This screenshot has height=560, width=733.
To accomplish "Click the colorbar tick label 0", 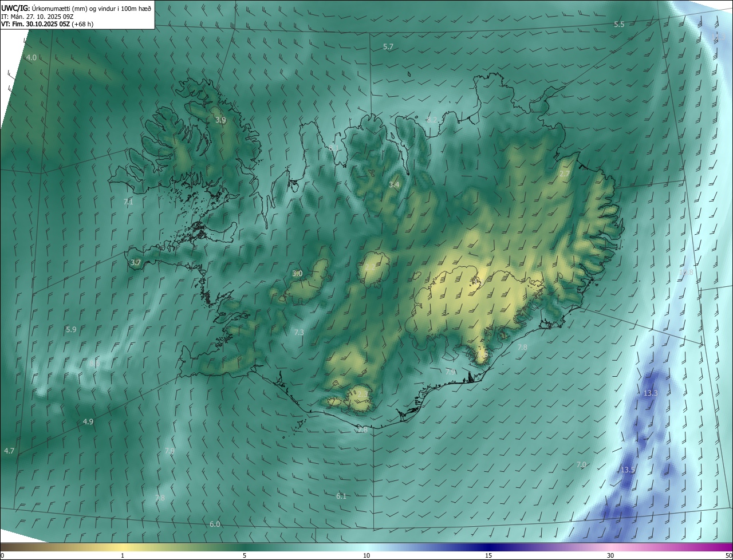I will point(2,556).
